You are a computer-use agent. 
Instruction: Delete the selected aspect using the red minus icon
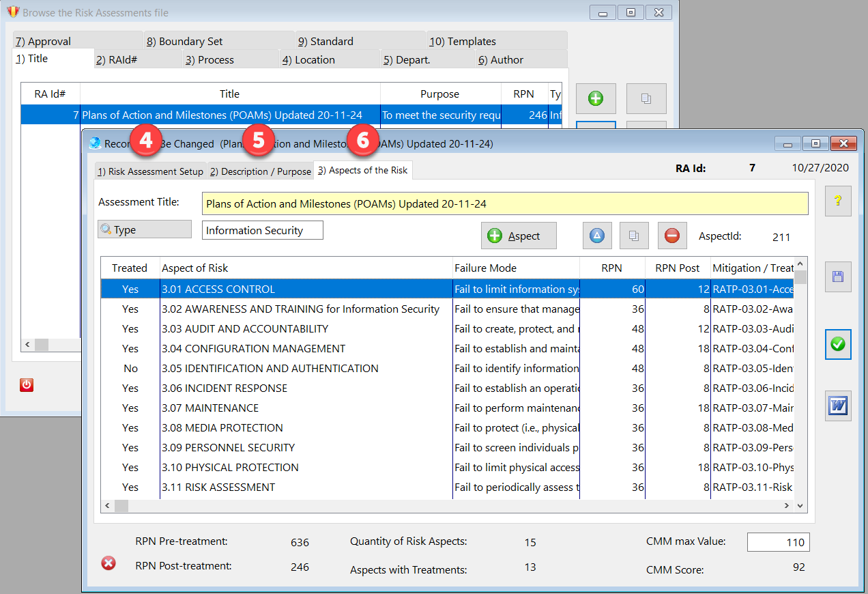[x=672, y=235]
